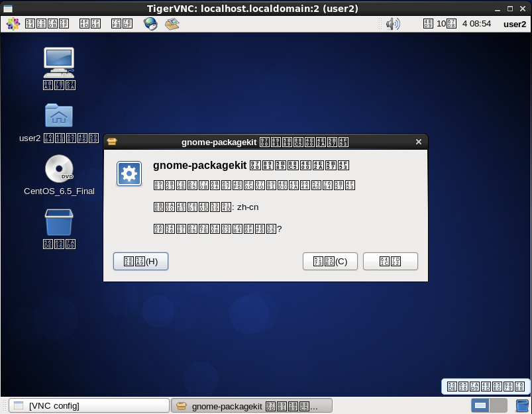Select the second workspace in switcher
Image resolution: width=532 pixels, height=414 pixels.
(498, 405)
